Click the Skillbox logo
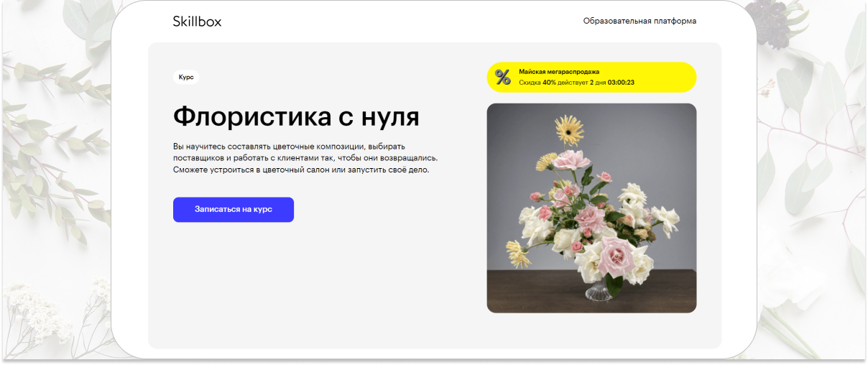The width and height of the screenshot is (868, 365). 197,22
